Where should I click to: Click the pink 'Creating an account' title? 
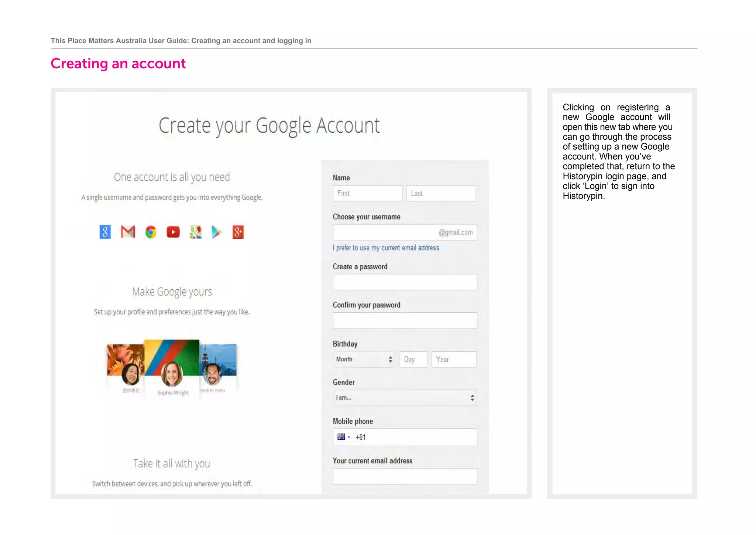tap(118, 64)
